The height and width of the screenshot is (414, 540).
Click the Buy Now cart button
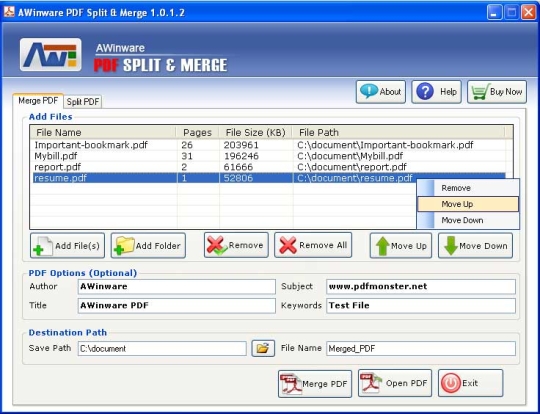[497, 92]
